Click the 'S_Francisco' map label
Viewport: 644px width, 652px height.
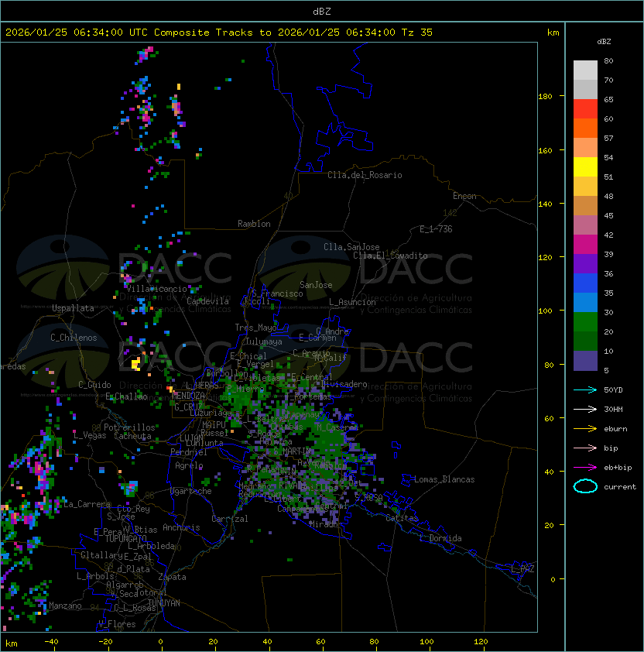click(x=277, y=293)
